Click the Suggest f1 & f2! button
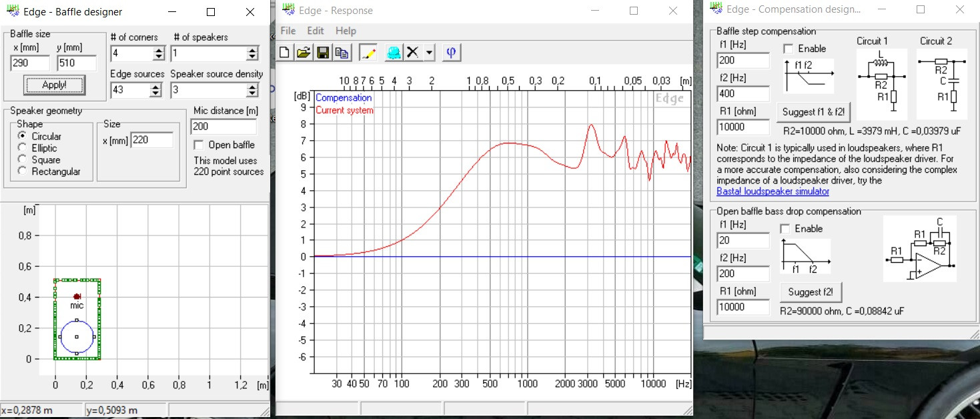Screen dimensions: 980x419 (813, 111)
